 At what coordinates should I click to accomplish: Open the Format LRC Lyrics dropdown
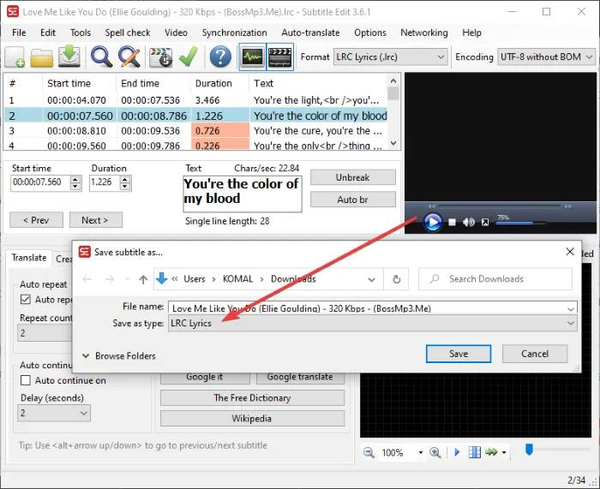[390, 57]
